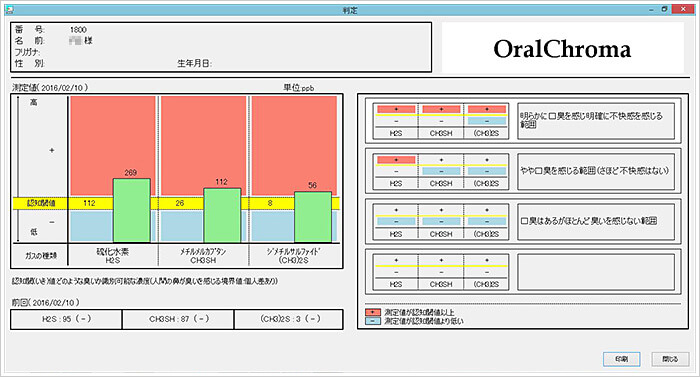This screenshot has height=377, width=700.
Task: Click the 前回( 2016/02/10 ) label
Action: [x=46, y=302]
